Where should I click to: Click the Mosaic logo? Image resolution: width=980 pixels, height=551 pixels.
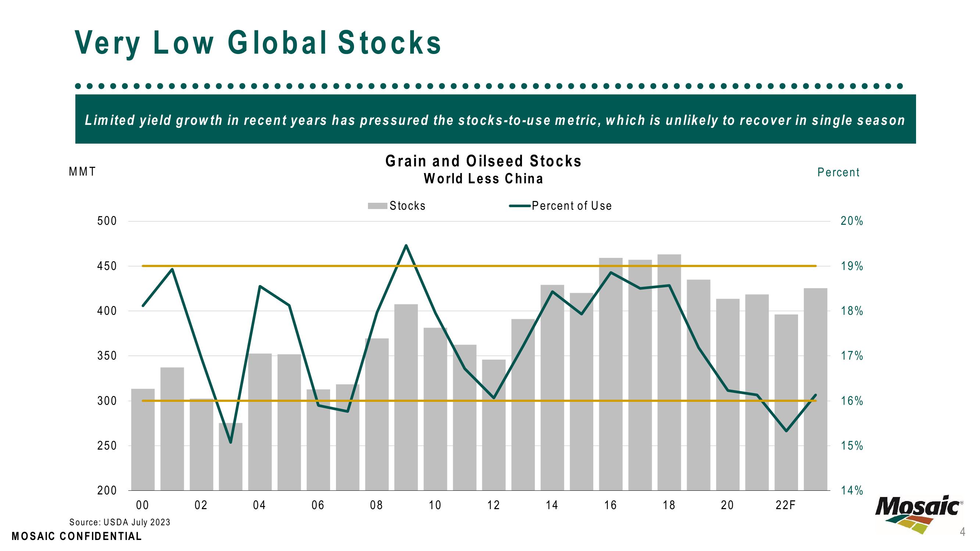[919, 515]
